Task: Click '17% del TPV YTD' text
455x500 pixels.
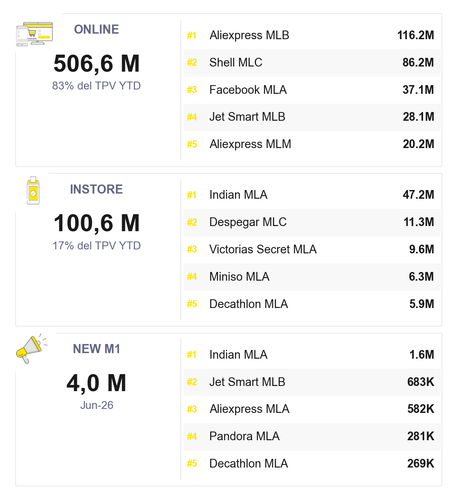Action: (x=96, y=246)
